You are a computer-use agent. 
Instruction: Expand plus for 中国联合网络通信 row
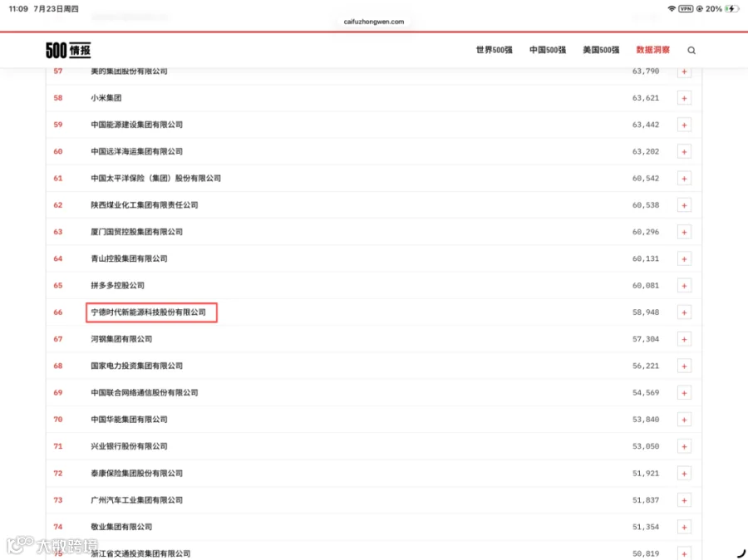(x=684, y=393)
